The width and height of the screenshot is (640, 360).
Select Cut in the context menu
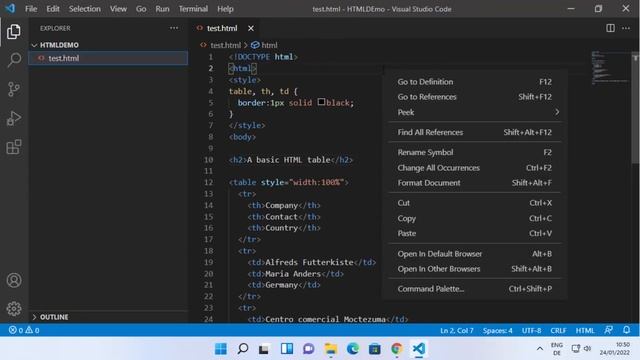click(x=475, y=203)
